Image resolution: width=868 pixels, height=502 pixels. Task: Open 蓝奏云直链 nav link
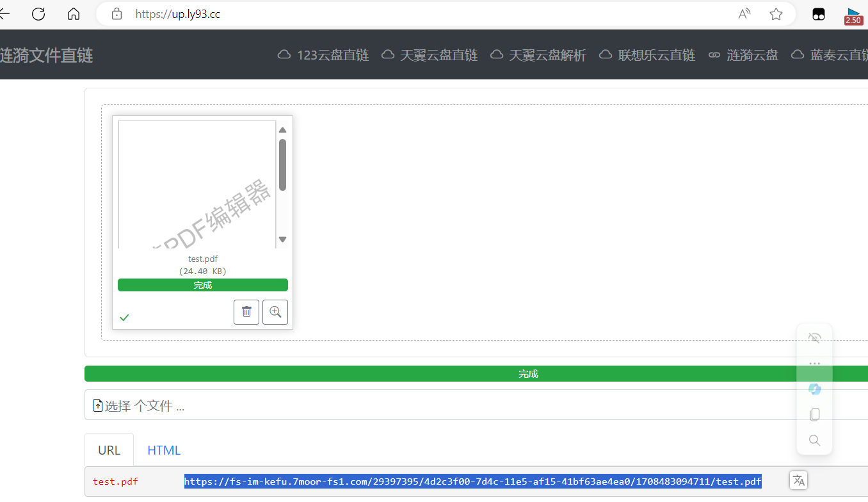[x=830, y=55]
